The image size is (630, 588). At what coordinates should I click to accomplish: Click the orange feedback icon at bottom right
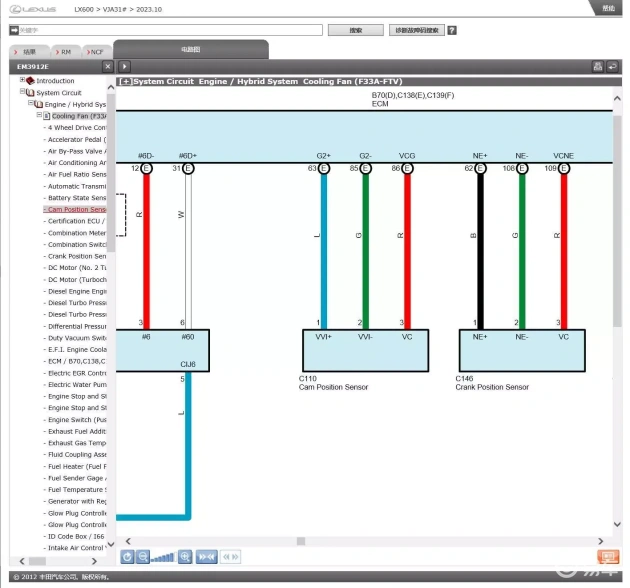coord(607,557)
